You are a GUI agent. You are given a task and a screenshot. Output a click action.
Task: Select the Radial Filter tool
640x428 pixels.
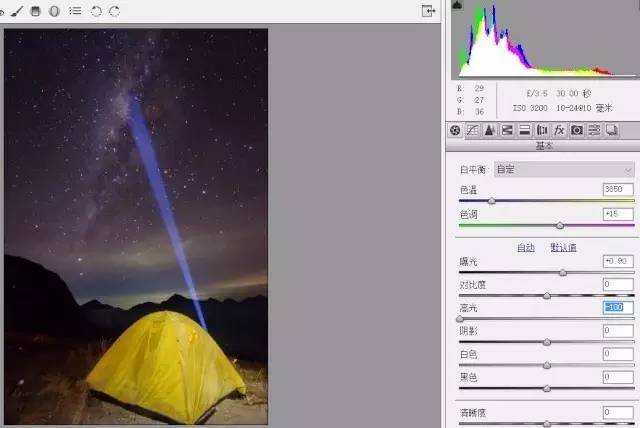click(x=54, y=11)
